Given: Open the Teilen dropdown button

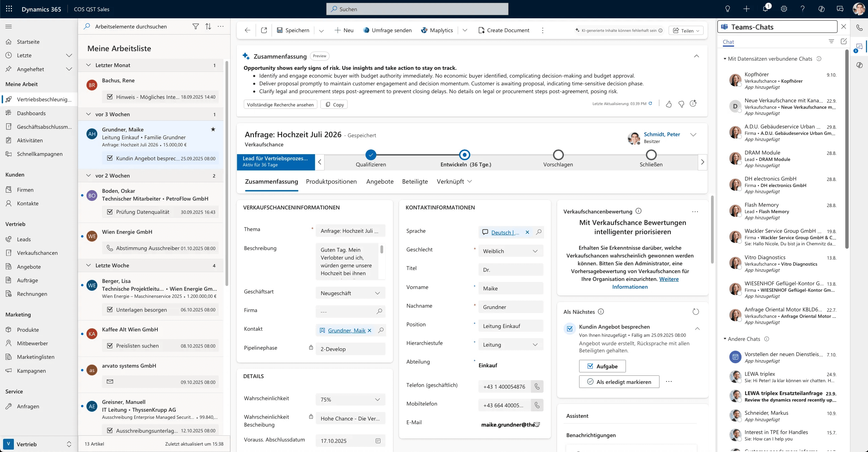Looking at the screenshot, I should pyautogui.click(x=686, y=30).
